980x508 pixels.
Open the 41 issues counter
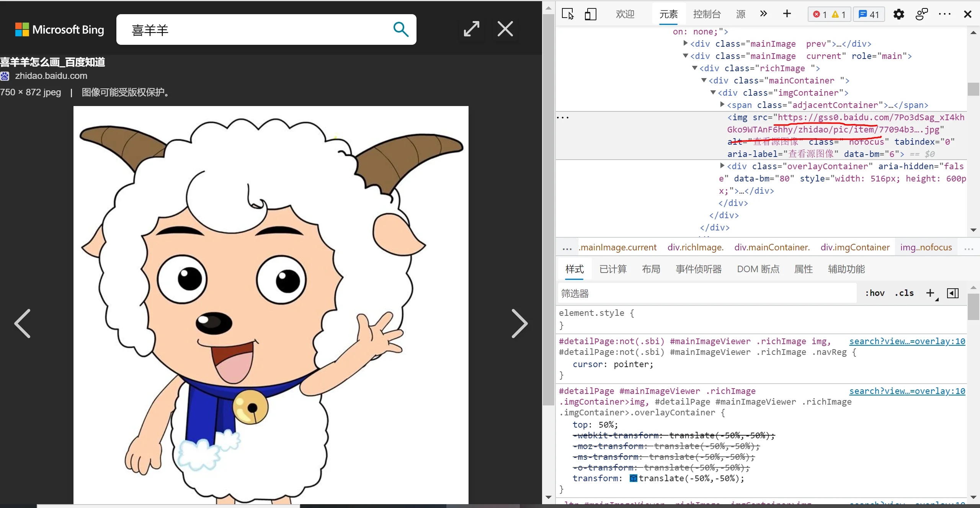pyautogui.click(x=869, y=15)
